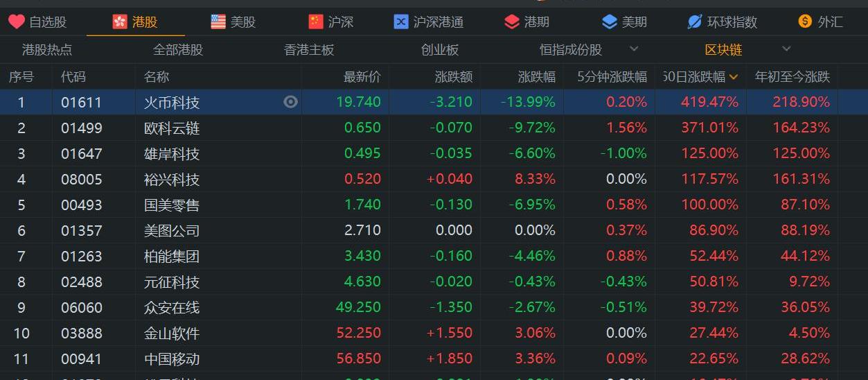Expand the 区块链 dropdown arrow
Viewport: 868px width, 380px height.
pyautogui.click(x=786, y=49)
